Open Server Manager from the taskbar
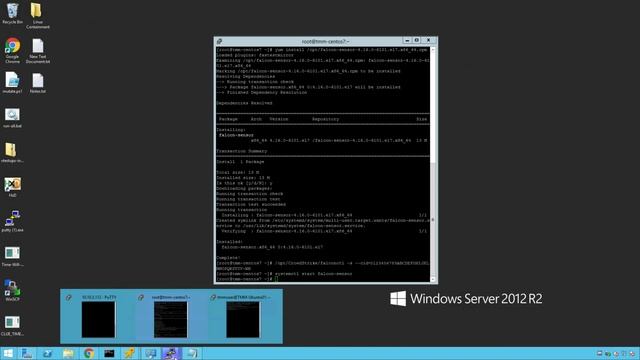 27,353
